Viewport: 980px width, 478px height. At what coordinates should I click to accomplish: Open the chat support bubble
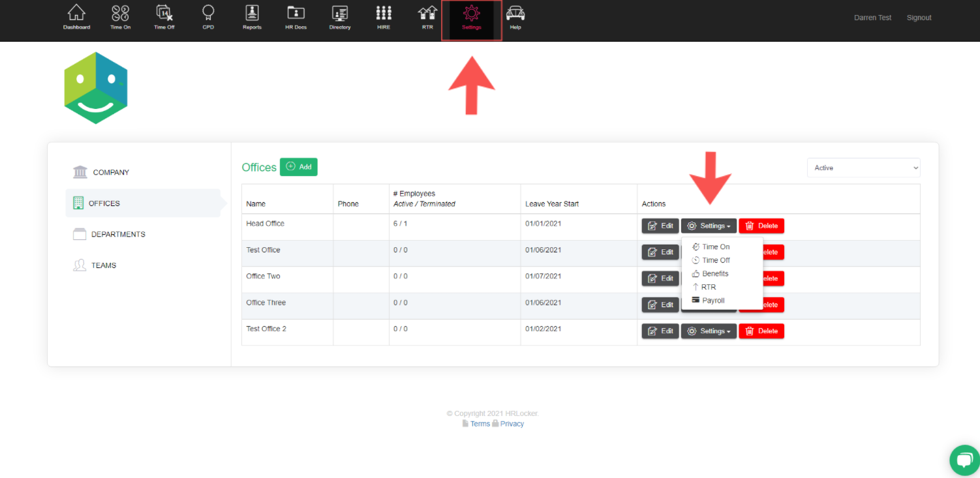964,460
